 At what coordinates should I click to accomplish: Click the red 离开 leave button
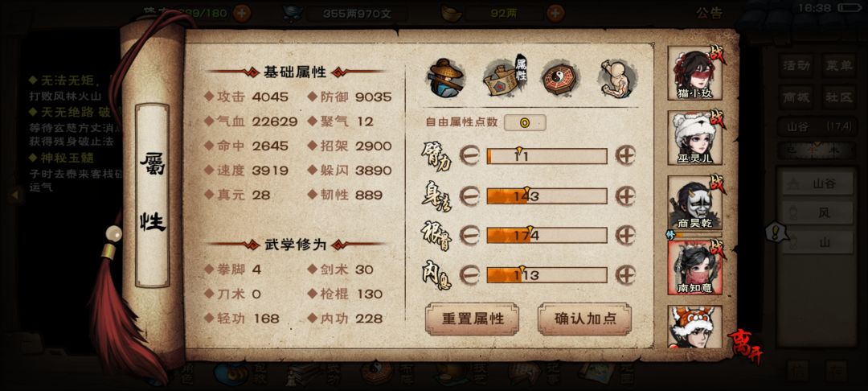743,346
